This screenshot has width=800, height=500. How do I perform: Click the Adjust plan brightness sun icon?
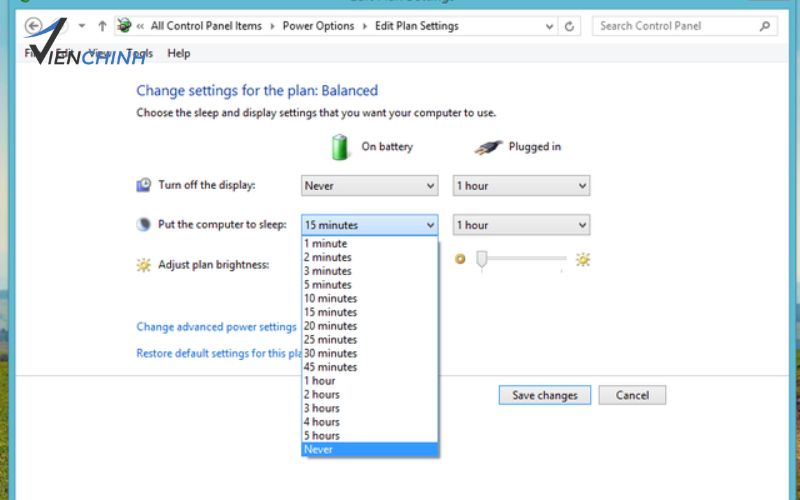click(x=143, y=265)
